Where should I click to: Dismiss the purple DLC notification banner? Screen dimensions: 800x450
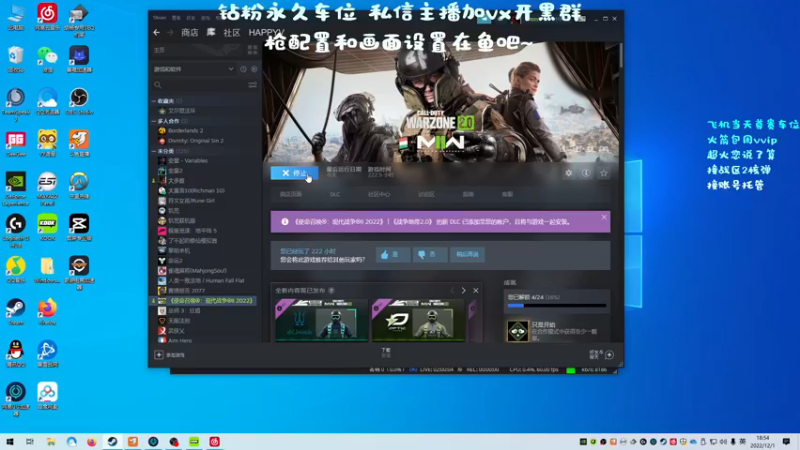[x=604, y=217]
